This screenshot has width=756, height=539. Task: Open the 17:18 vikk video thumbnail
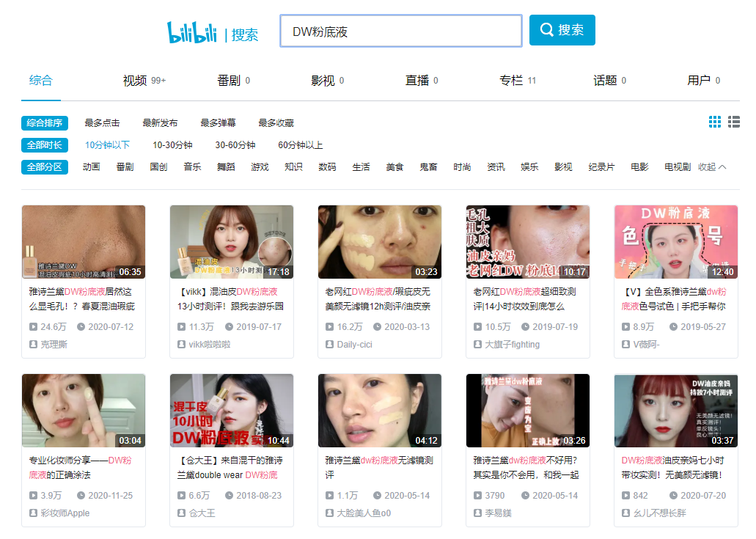232,242
